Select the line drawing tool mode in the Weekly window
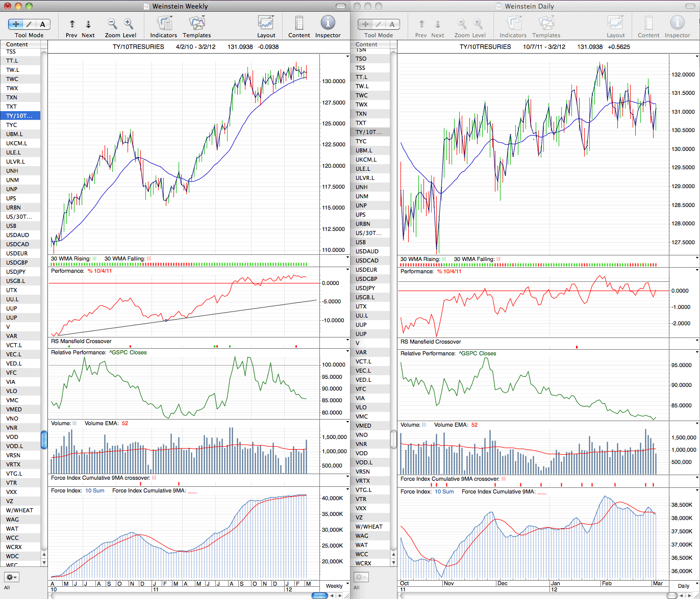 (x=29, y=24)
